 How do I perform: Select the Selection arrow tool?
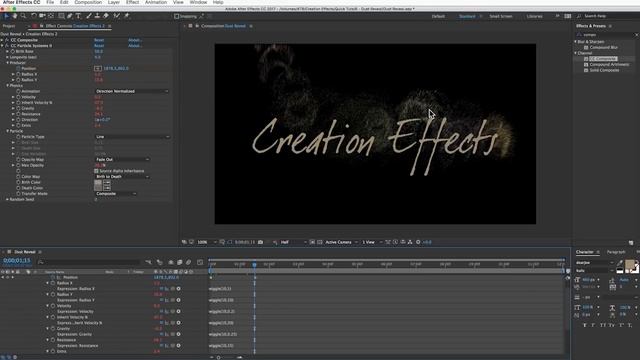tap(7, 16)
